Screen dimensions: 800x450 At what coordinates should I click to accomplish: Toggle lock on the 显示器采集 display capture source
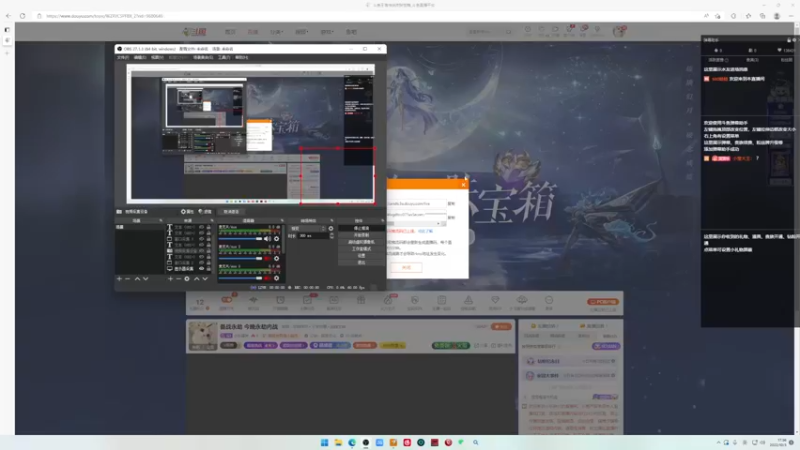click(209, 268)
